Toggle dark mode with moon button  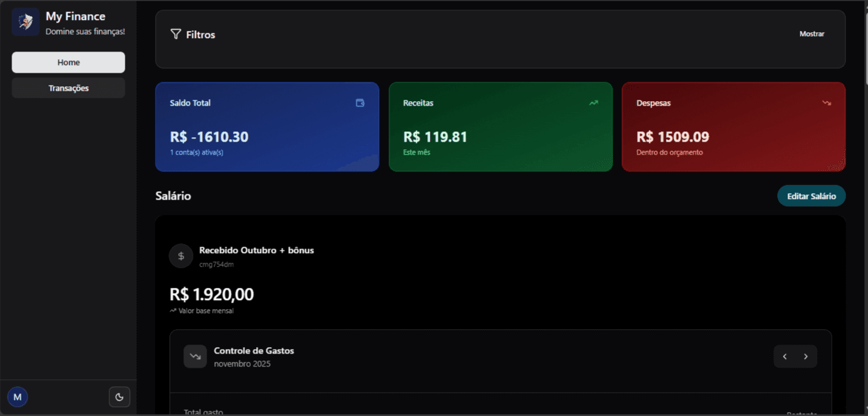(x=119, y=397)
